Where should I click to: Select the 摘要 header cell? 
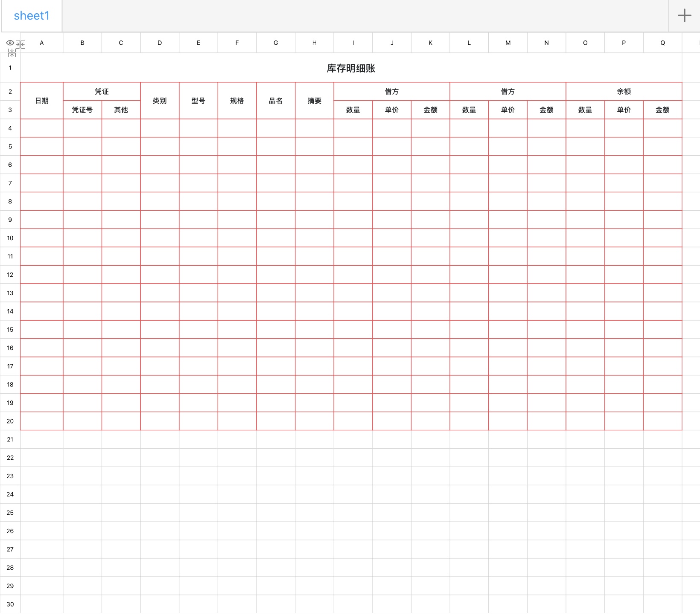[315, 101]
